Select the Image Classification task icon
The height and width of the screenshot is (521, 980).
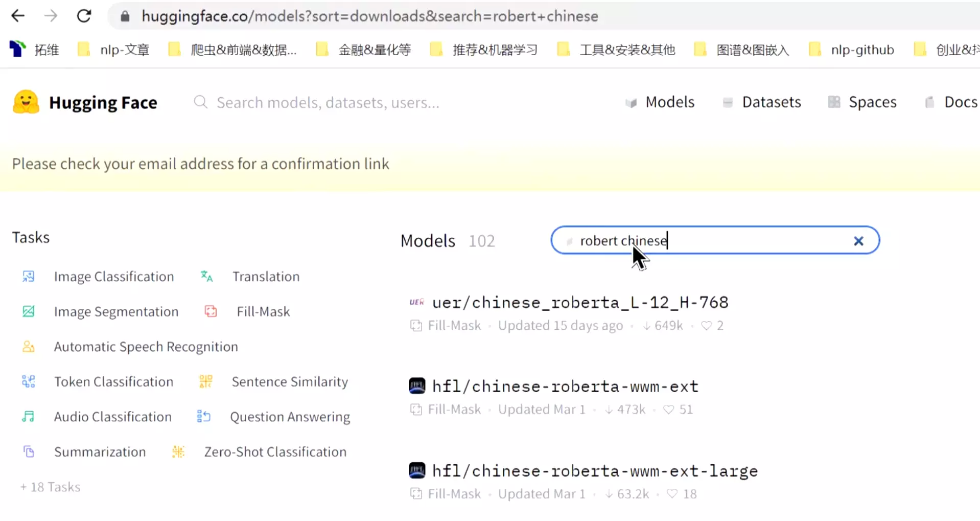point(29,277)
